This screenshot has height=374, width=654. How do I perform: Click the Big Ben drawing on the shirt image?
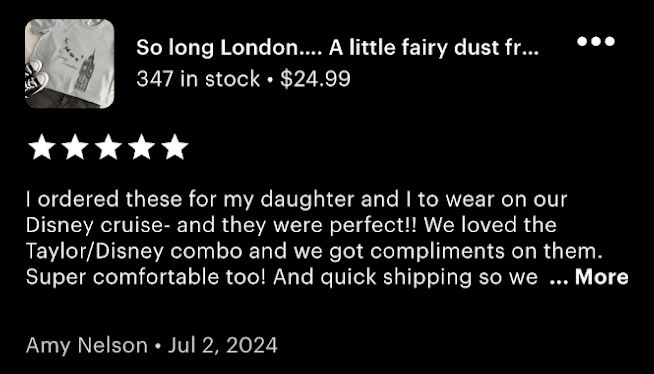point(86,71)
